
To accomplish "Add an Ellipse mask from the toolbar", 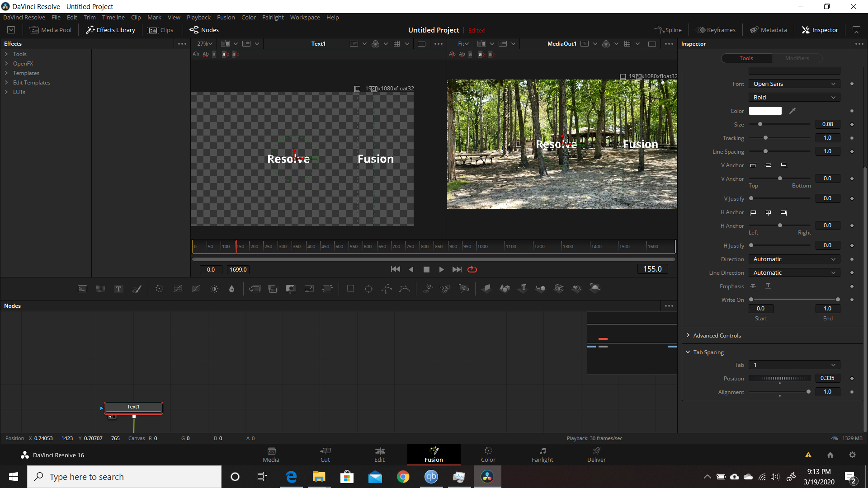I will pos(368,289).
